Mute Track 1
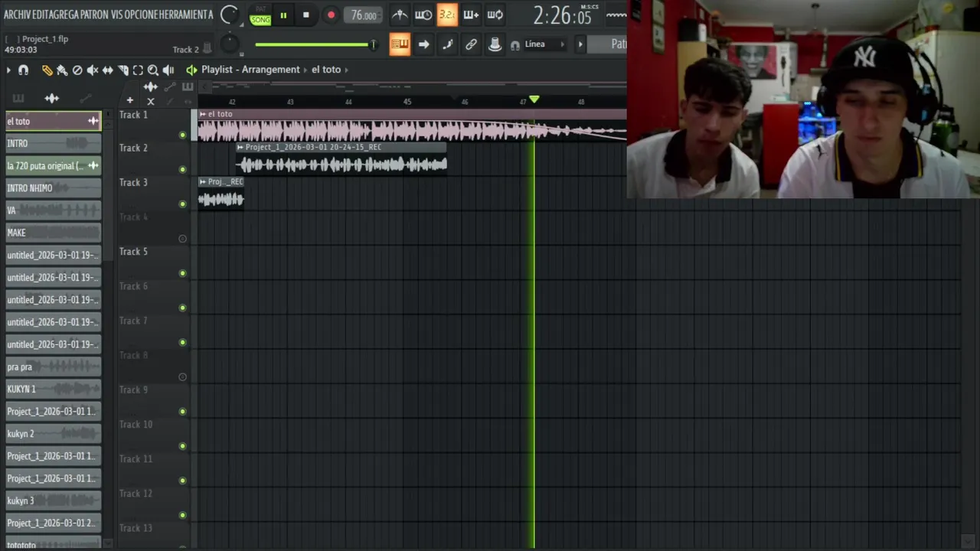 (x=182, y=135)
